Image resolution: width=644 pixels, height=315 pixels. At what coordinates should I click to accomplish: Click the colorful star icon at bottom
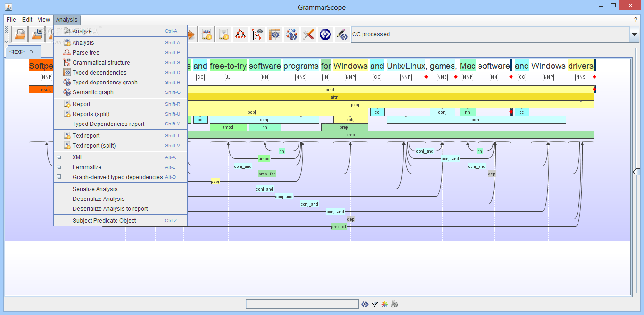(385, 304)
